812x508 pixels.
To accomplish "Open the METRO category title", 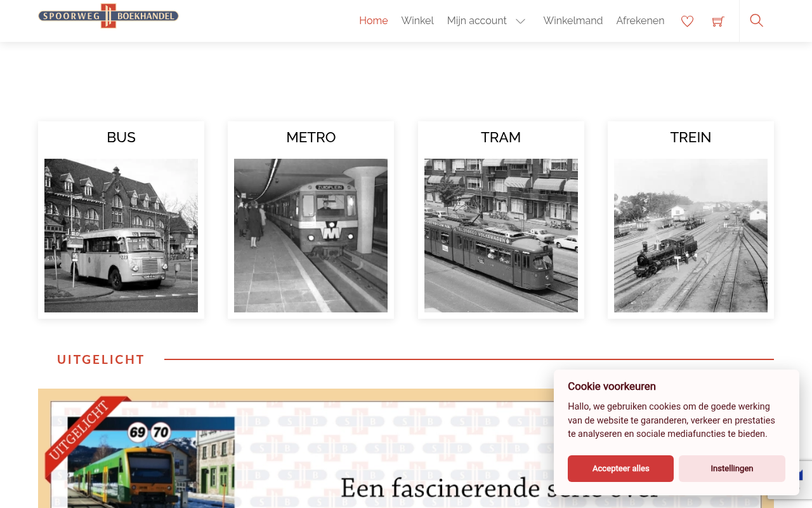I will coord(311,137).
